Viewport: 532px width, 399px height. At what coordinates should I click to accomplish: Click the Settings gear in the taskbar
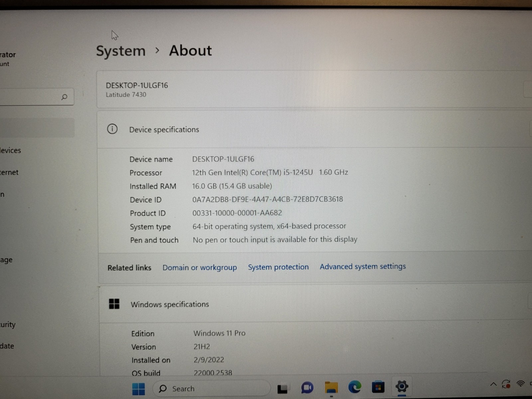pyautogui.click(x=402, y=386)
